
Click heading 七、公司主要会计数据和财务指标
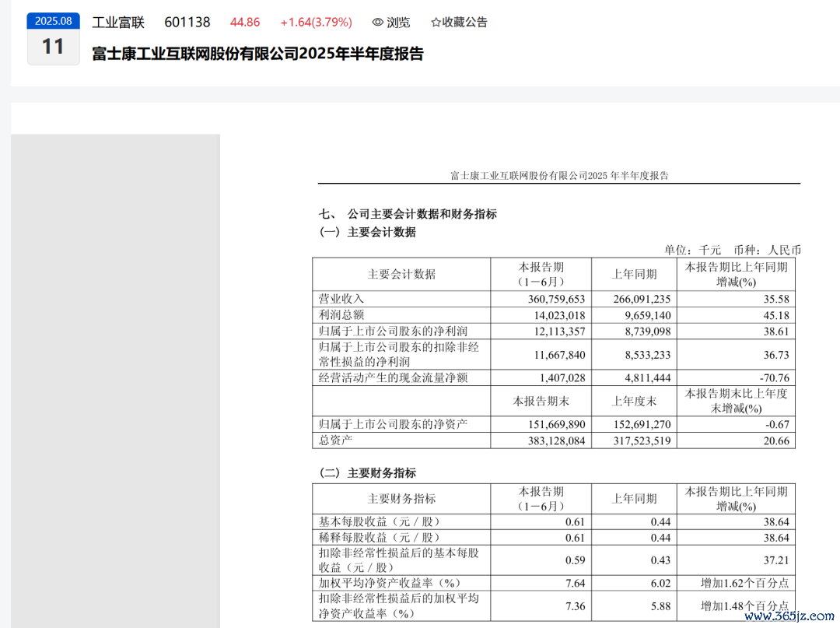click(x=408, y=214)
